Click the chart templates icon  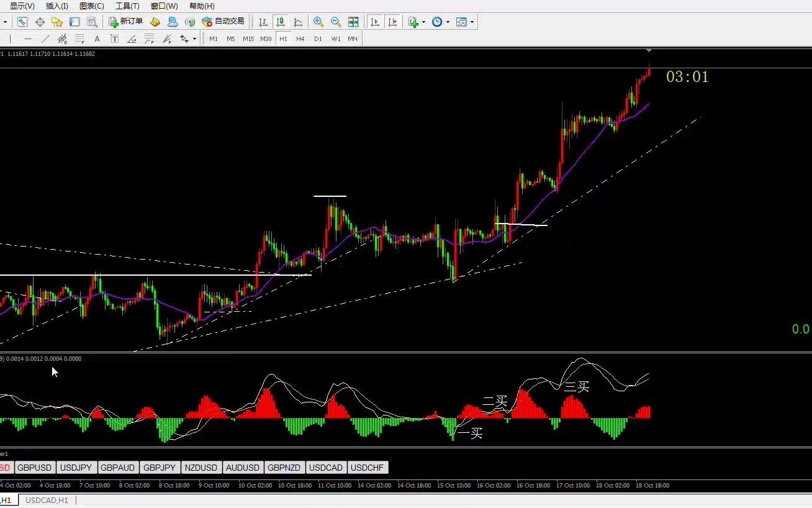coord(461,22)
